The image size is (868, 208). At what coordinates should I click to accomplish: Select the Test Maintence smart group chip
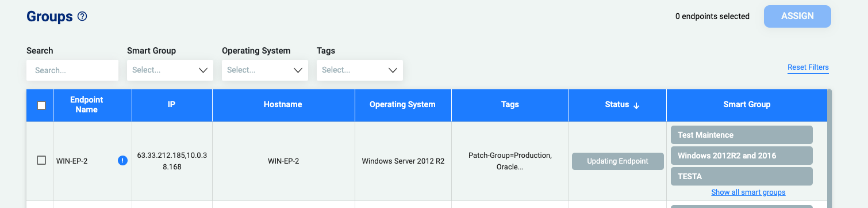742,135
